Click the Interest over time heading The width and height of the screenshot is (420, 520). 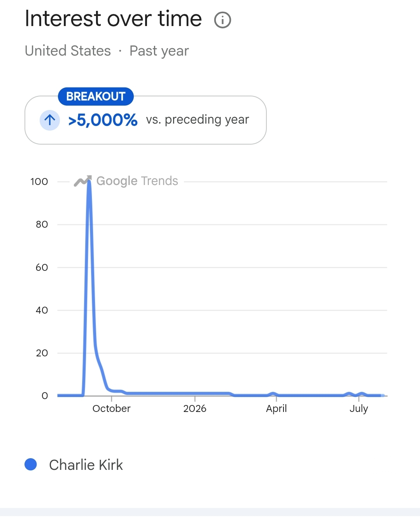point(114,19)
